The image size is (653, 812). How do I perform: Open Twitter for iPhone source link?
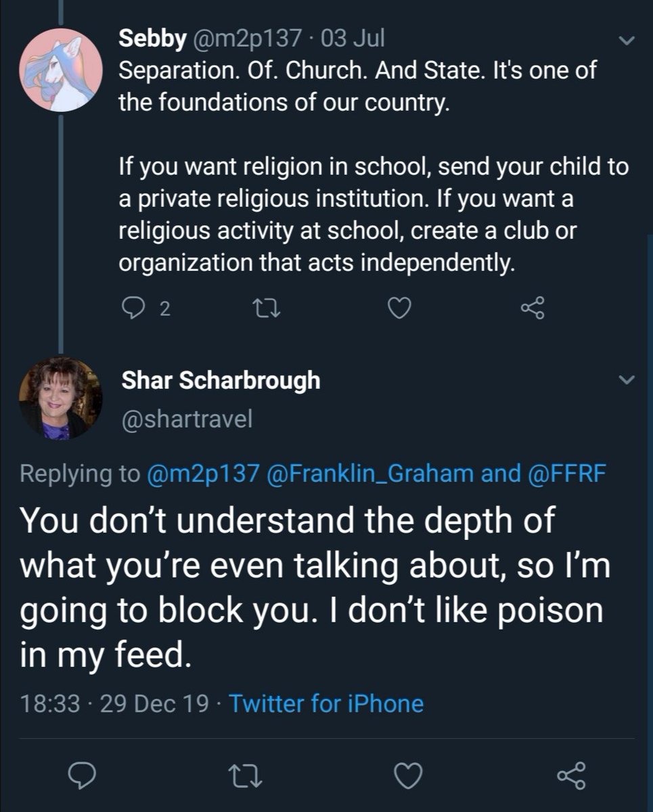[x=326, y=704]
